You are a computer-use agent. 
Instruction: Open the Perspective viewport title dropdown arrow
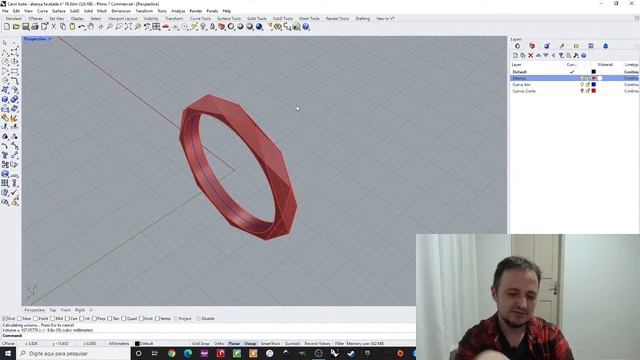coord(50,39)
